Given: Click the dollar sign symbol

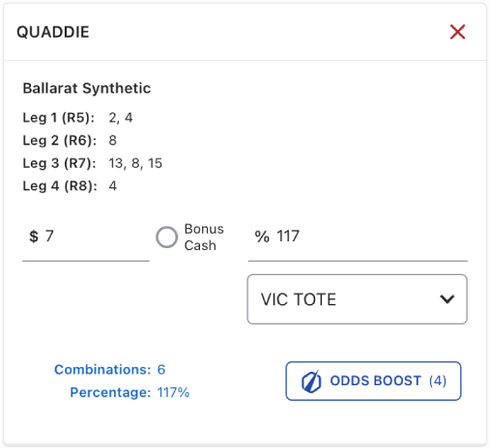Looking at the screenshot, I should tap(34, 237).
